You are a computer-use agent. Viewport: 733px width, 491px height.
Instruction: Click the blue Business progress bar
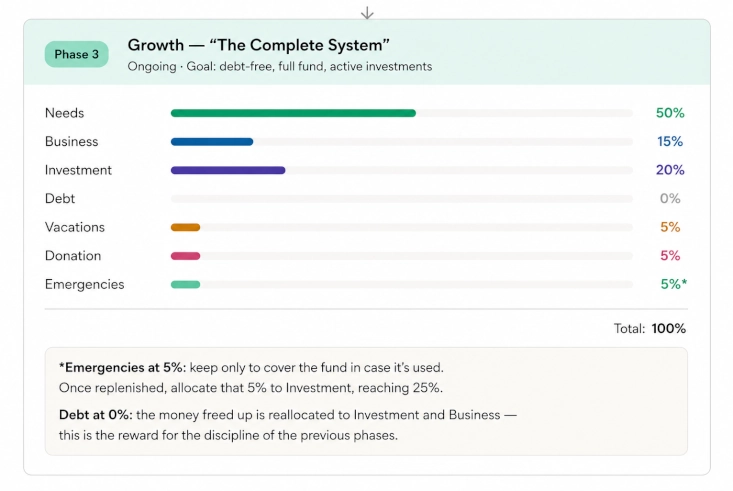212,142
